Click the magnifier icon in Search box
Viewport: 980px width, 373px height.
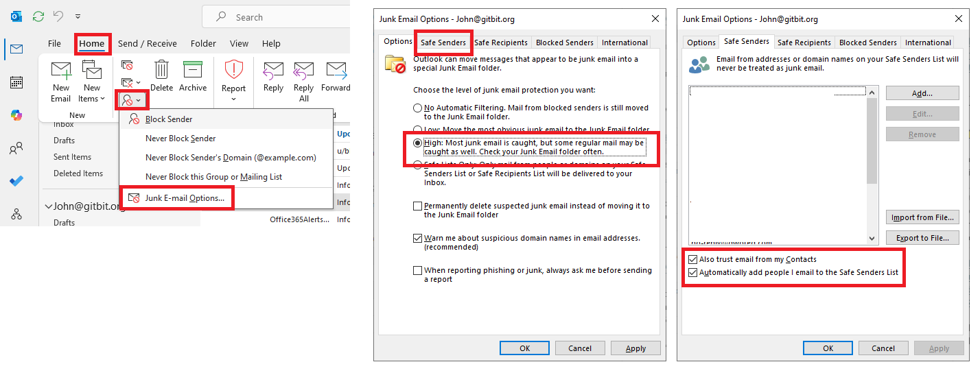[221, 17]
